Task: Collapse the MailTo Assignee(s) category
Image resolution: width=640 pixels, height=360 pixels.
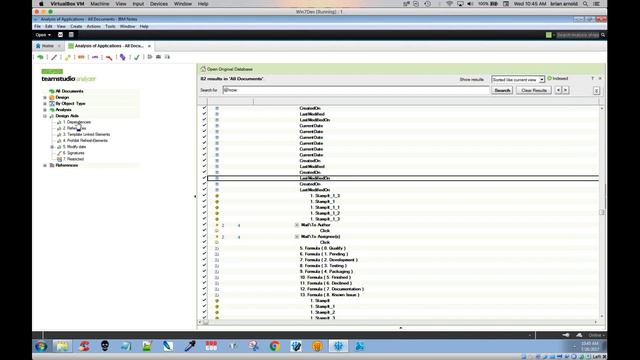Action: (297, 236)
